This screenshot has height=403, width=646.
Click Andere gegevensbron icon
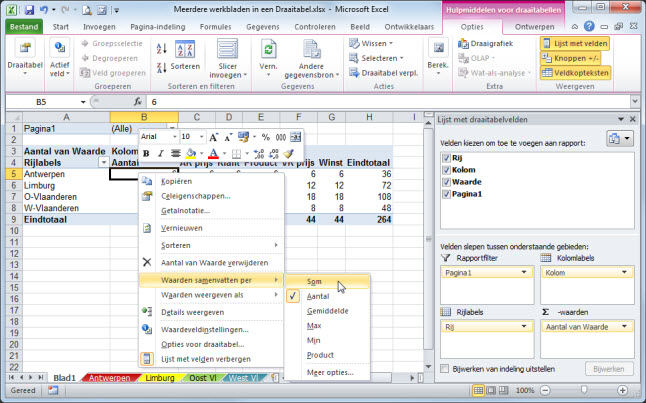click(x=311, y=49)
